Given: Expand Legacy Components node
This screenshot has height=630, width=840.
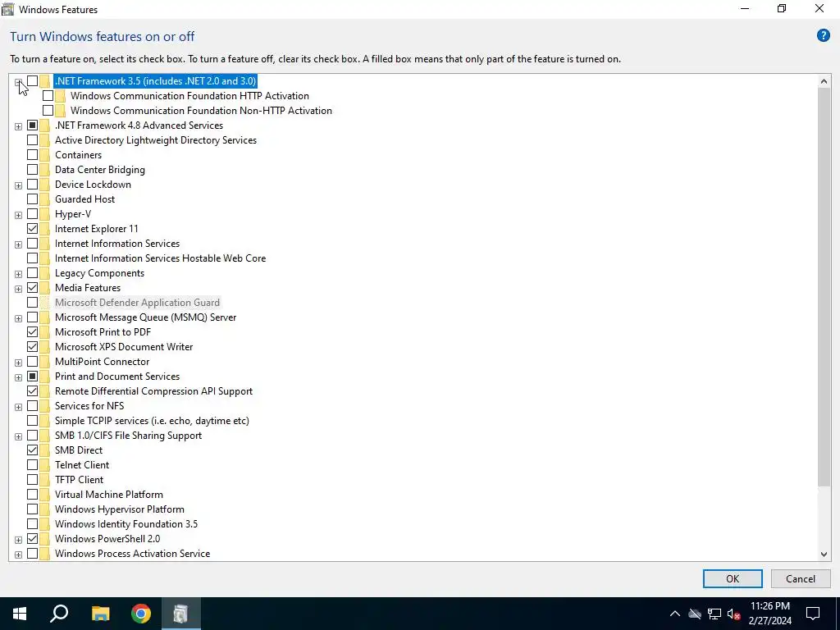Looking at the screenshot, I should (18, 274).
